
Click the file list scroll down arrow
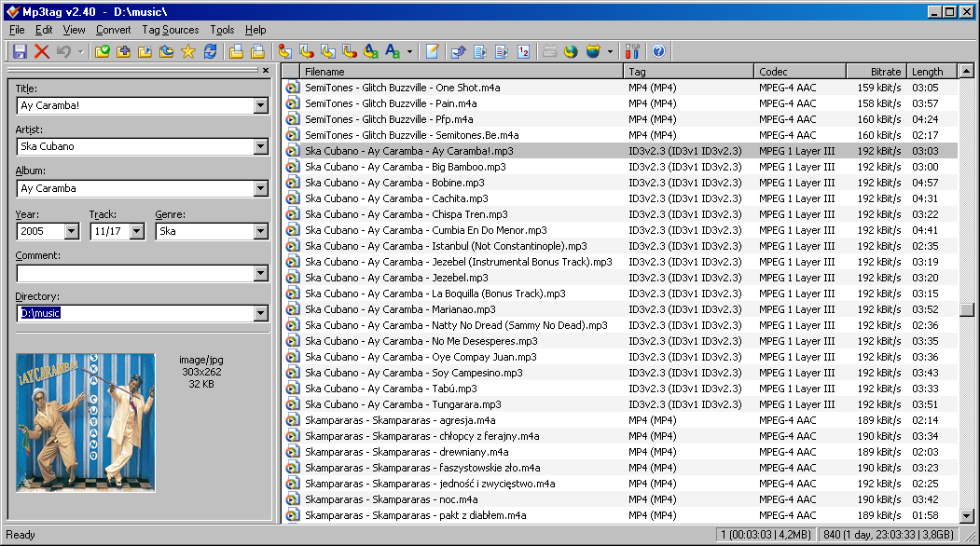pos(967,516)
